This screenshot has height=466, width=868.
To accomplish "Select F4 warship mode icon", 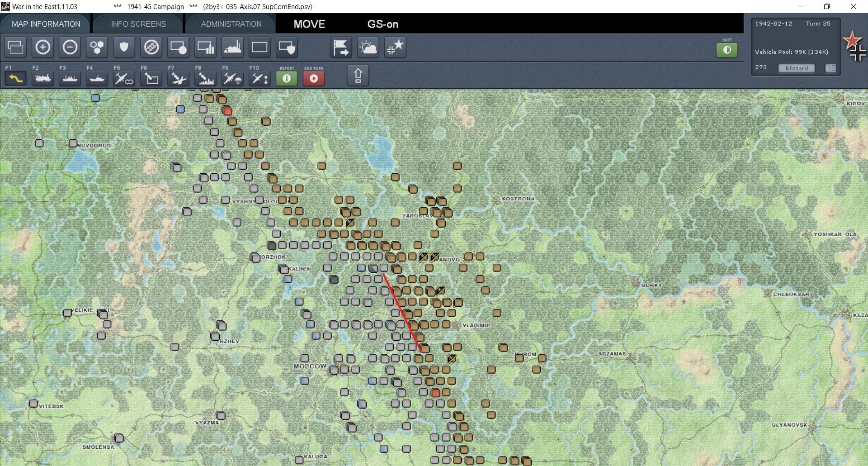I will (97, 78).
